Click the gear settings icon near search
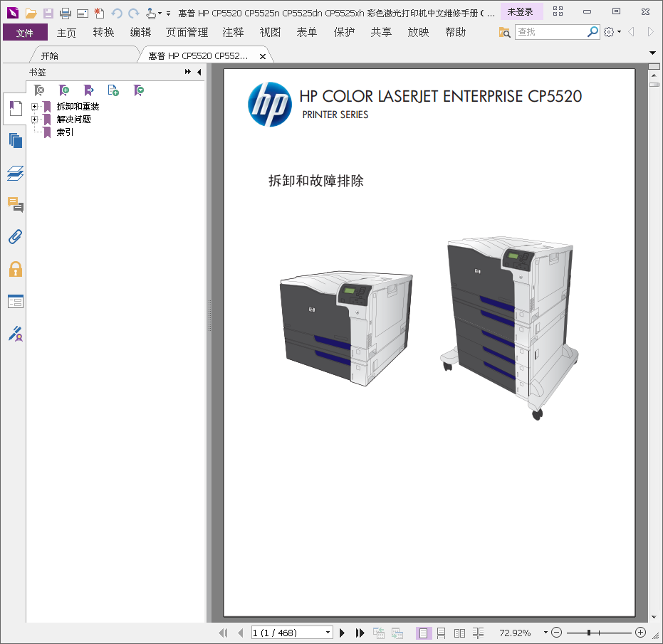The height and width of the screenshot is (644, 663). 609,32
